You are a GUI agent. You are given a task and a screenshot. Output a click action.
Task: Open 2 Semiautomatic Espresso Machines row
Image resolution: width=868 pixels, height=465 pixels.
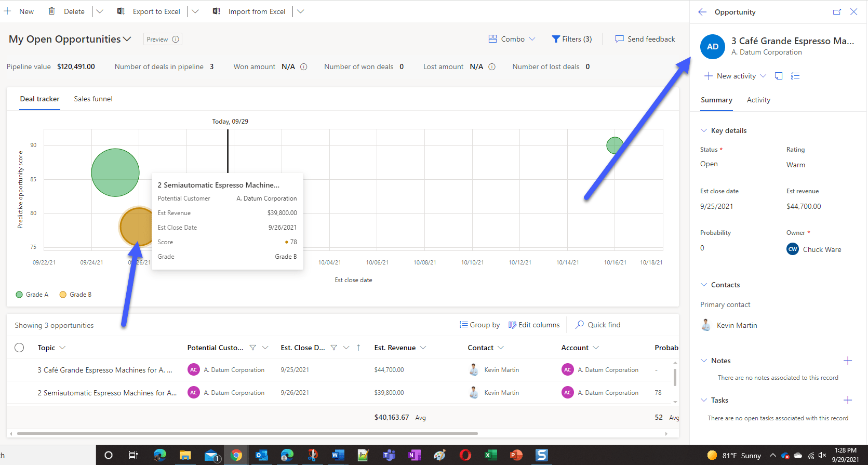point(107,393)
